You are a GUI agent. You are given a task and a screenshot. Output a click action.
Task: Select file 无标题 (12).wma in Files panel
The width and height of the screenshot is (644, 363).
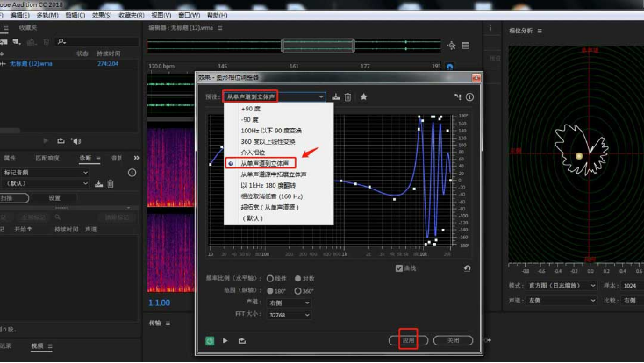tap(31, 64)
